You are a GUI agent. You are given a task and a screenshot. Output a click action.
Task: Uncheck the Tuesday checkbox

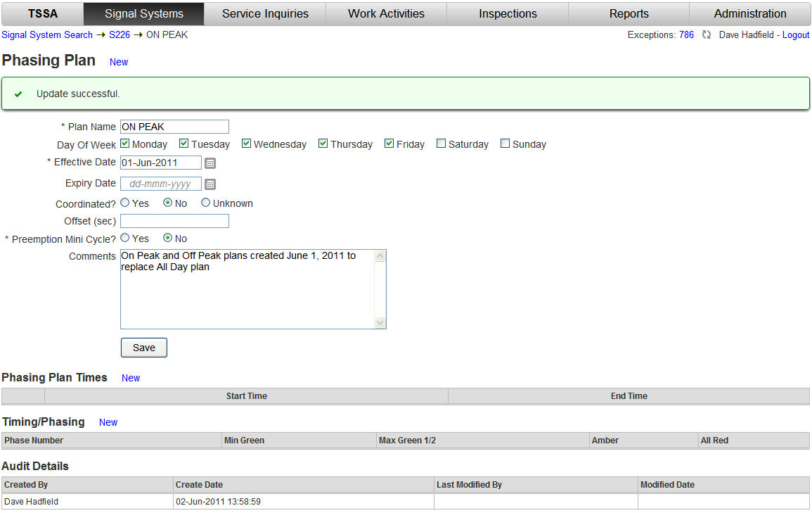pos(183,144)
